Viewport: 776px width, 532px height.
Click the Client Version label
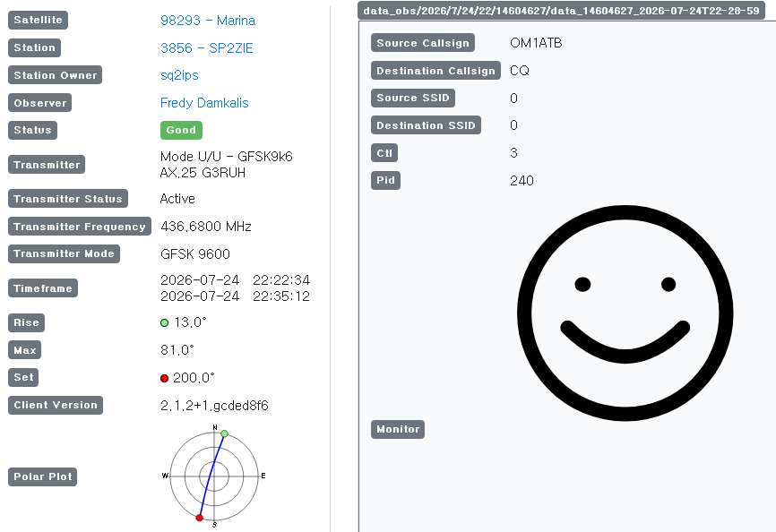(x=56, y=405)
